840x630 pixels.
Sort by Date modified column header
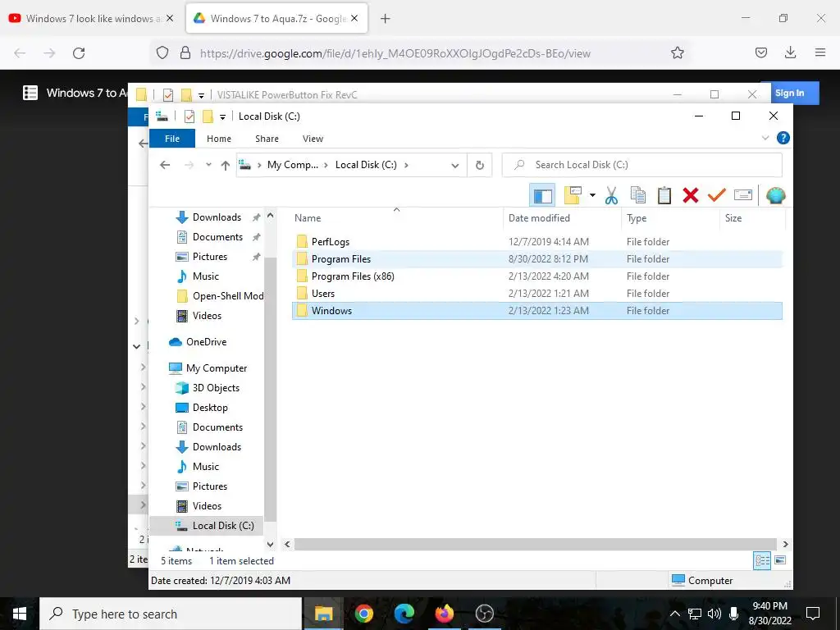pyautogui.click(x=562, y=218)
